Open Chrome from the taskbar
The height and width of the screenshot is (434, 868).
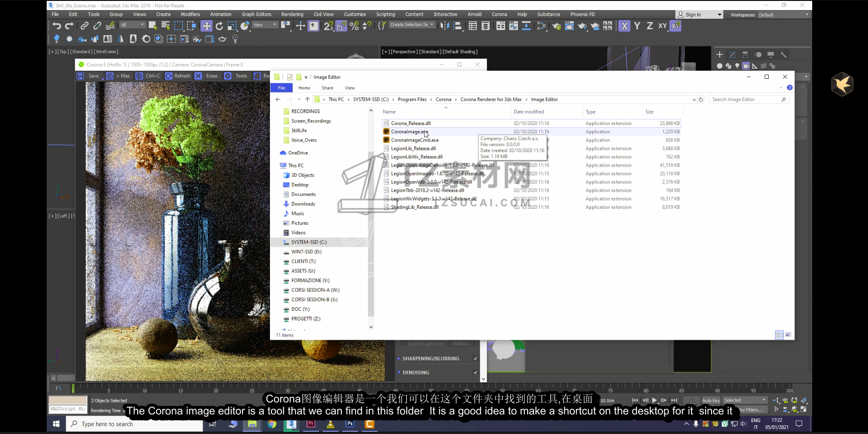[272, 424]
